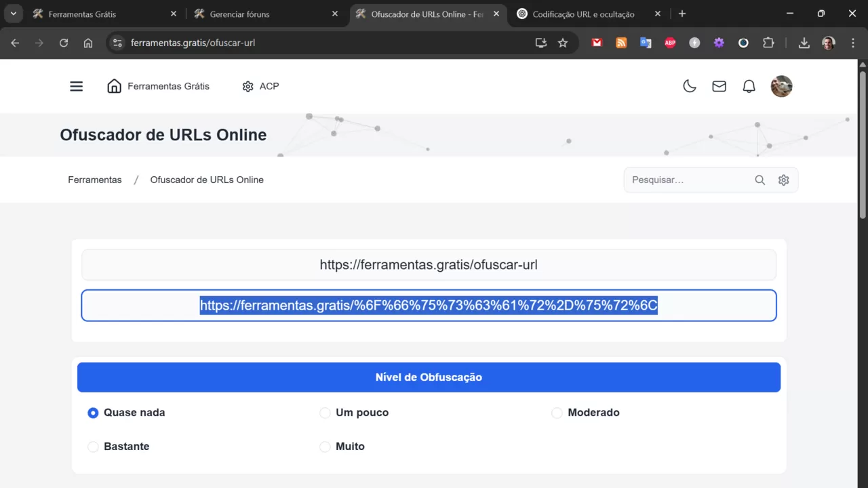Image resolution: width=868 pixels, height=488 pixels.
Task: Reload the page
Action: [64, 43]
